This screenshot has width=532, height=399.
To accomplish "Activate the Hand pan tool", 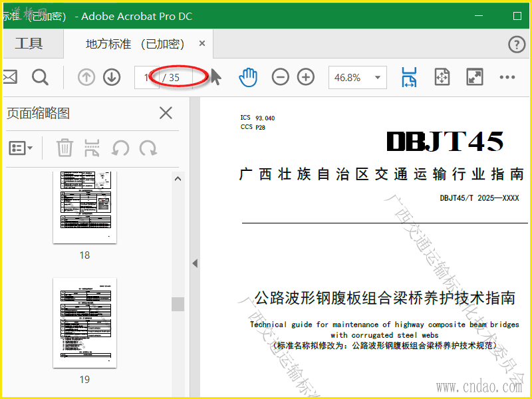I will coord(248,77).
